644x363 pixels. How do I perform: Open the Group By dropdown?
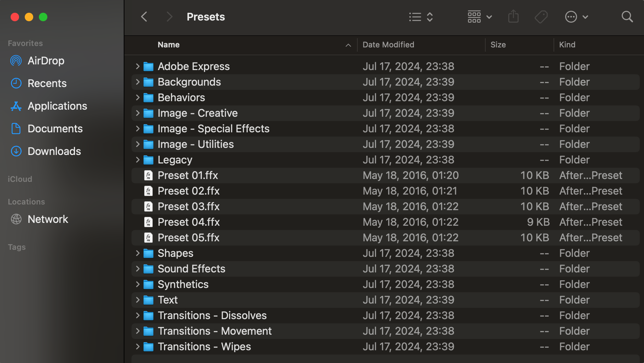479,17
